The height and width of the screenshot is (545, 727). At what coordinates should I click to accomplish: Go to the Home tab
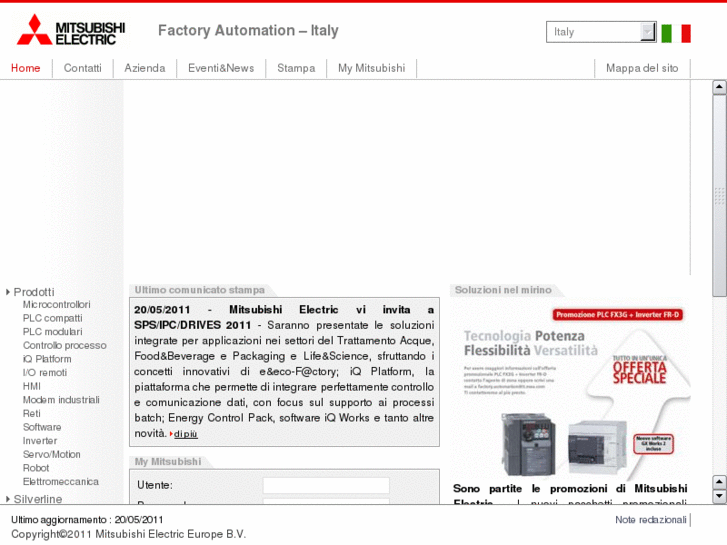coord(26,68)
